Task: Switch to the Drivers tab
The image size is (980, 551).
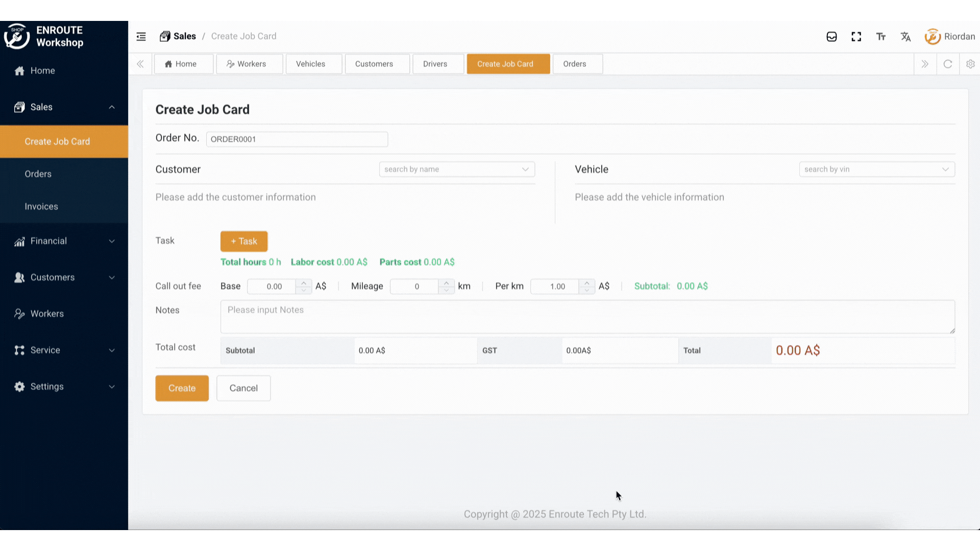Action: click(x=435, y=64)
